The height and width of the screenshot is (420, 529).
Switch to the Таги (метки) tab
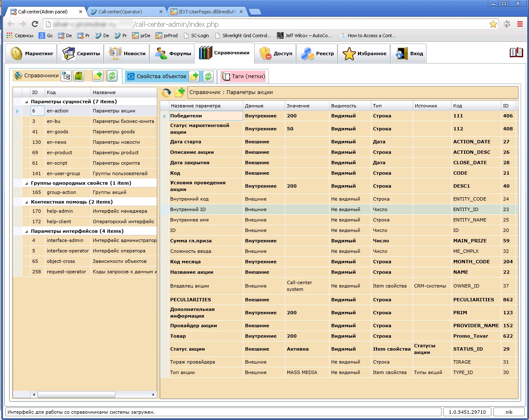click(243, 76)
